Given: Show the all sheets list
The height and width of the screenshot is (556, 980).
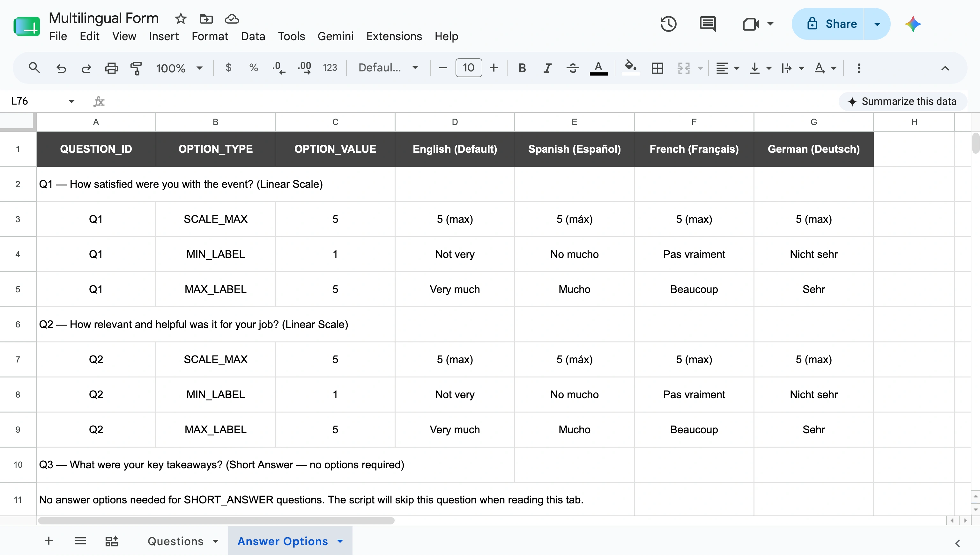Looking at the screenshot, I should (x=80, y=541).
